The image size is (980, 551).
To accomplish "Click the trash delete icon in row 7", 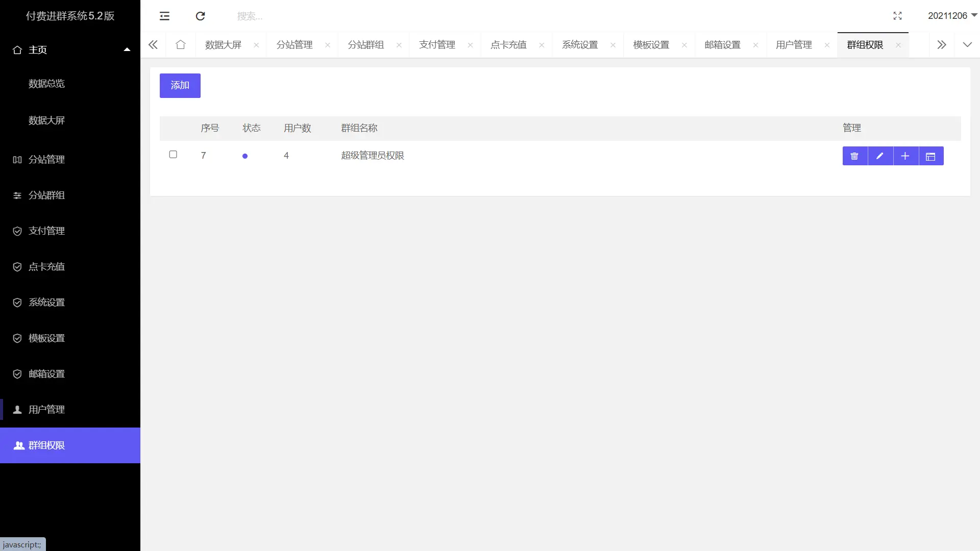I will click(854, 156).
